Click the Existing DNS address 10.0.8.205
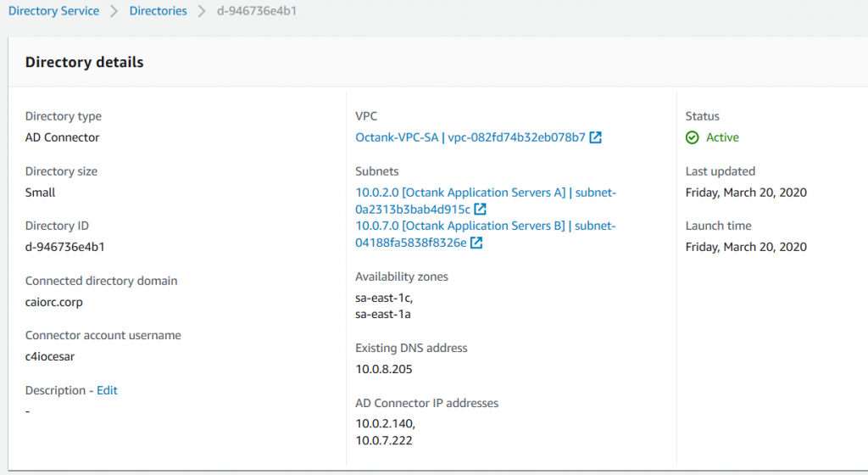868x475 pixels. click(384, 369)
